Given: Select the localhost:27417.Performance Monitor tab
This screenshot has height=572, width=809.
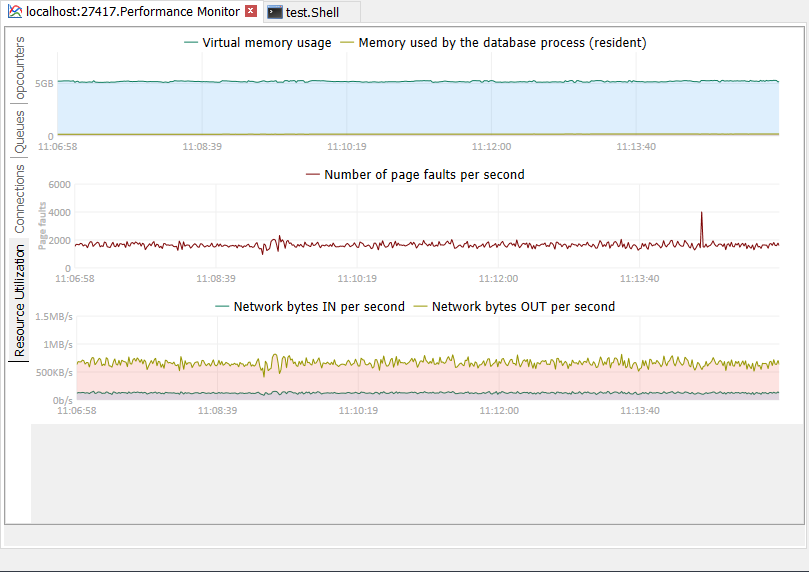Looking at the screenshot, I should [x=132, y=12].
